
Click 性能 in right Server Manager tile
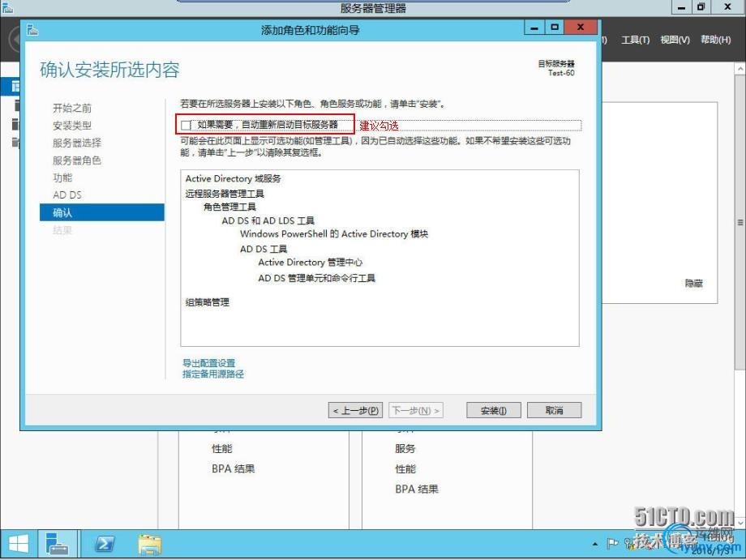405,469
